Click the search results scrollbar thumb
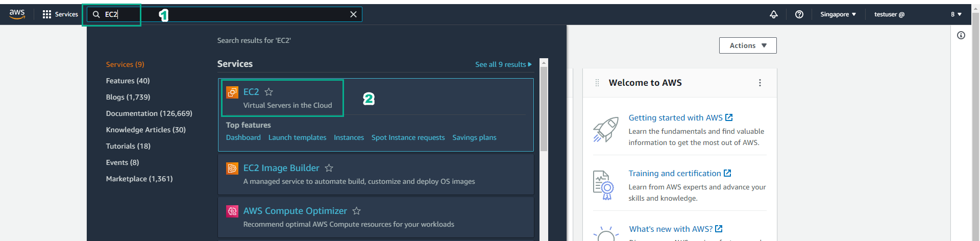 point(544,109)
